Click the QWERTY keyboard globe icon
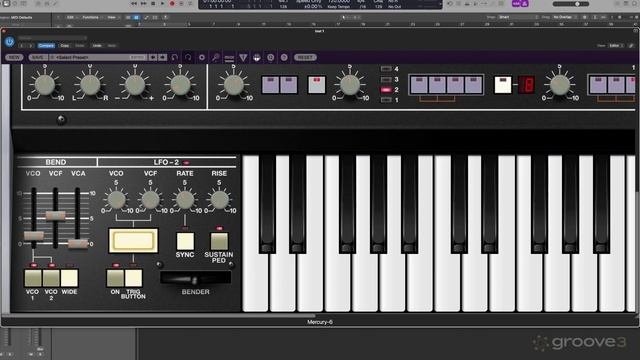Screen dimensions: 640x360 (257, 58)
